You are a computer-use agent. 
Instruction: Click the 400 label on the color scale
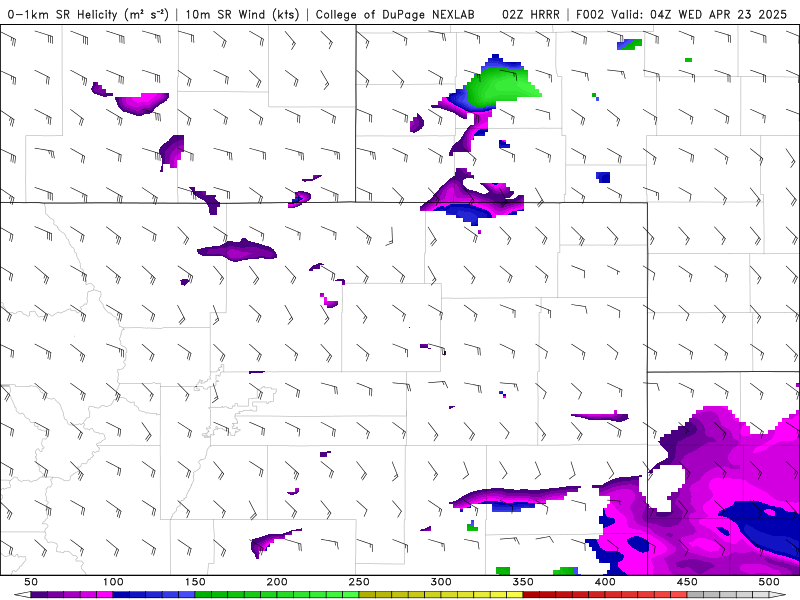coord(605,582)
